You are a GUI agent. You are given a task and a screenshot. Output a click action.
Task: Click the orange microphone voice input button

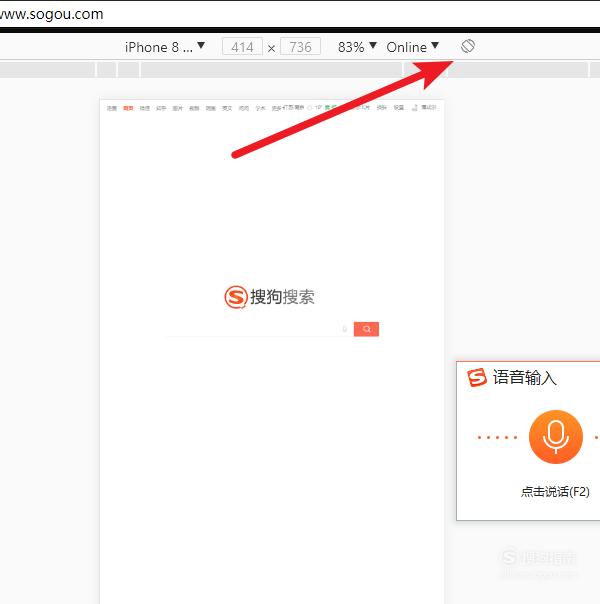coord(555,437)
